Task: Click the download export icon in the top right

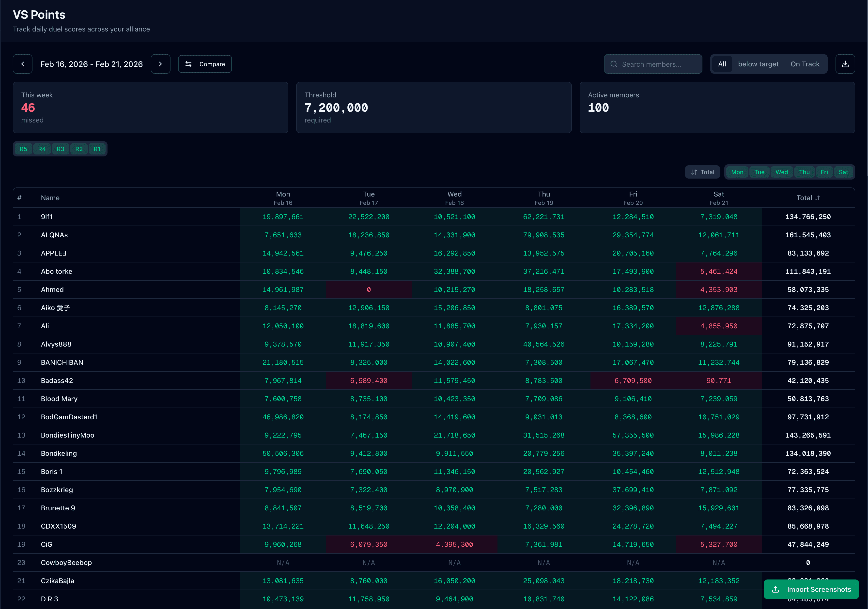Action: coord(846,64)
